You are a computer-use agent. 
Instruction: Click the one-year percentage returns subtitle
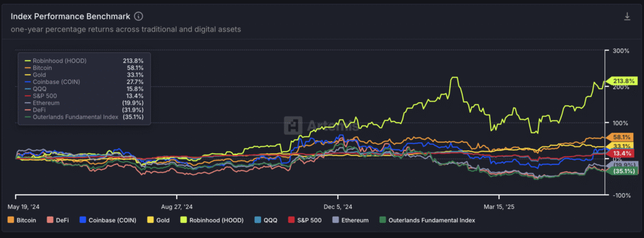[x=126, y=30]
